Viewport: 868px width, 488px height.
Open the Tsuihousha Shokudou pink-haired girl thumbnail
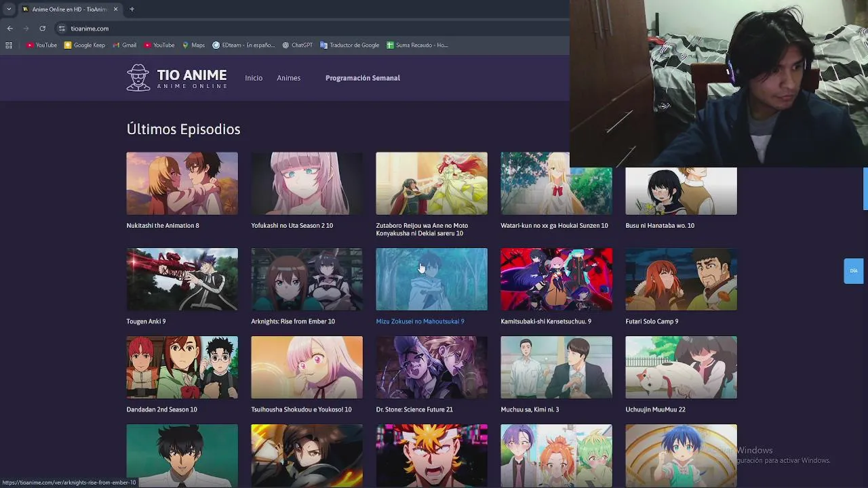point(307,367)
